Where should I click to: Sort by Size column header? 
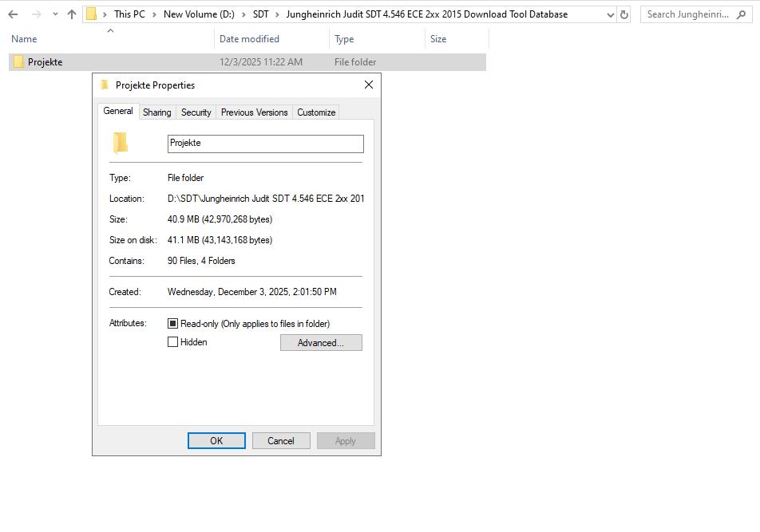(438, 39)
